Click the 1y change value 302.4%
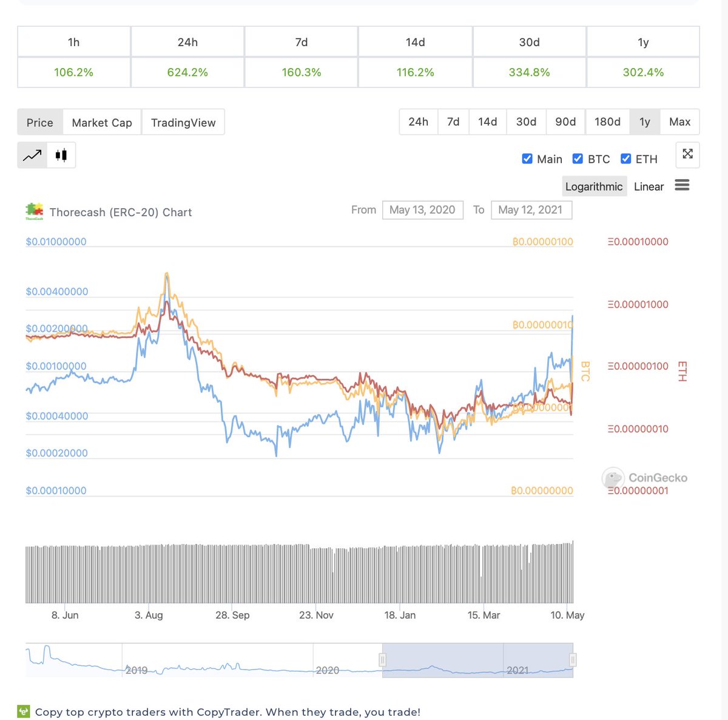This screenshot has height=720, width=728. [x=643, y=72]
